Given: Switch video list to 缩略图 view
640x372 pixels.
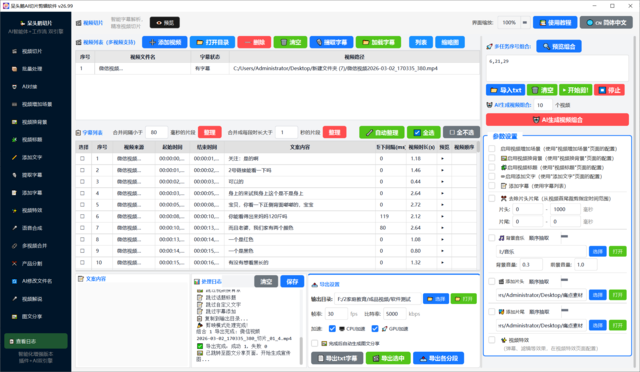Looking at the screenshot, I should 450,42.
